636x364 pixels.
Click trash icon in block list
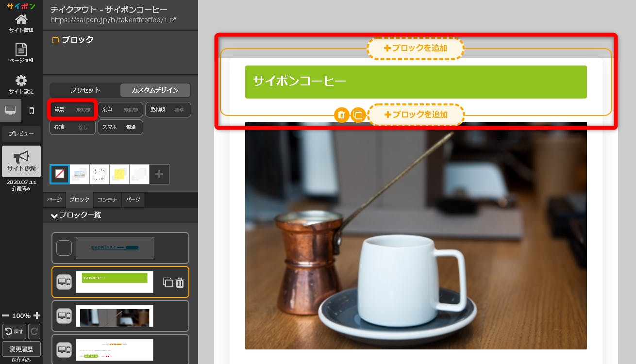coord(180,282)
